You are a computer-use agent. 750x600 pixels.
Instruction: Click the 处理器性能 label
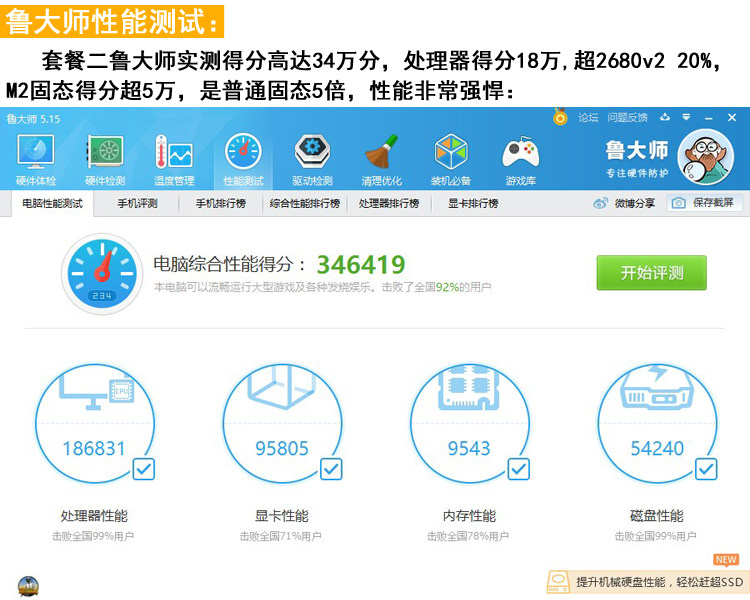tap(94, 516)
